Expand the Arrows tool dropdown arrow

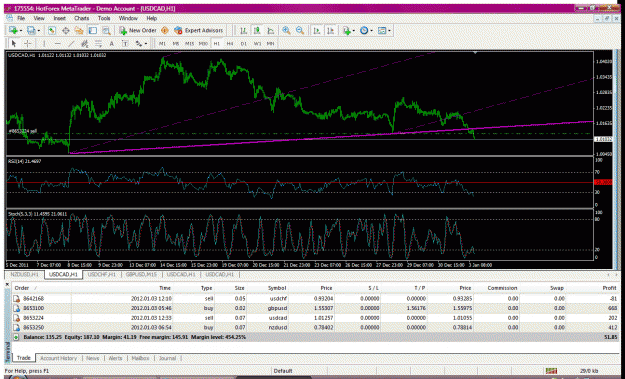(145, 43)
